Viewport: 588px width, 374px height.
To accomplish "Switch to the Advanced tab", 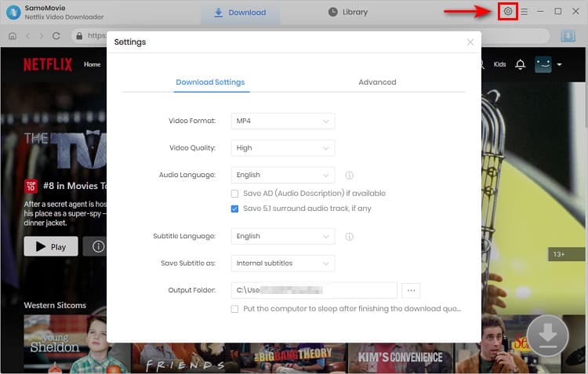I will (x=377, y=82).
